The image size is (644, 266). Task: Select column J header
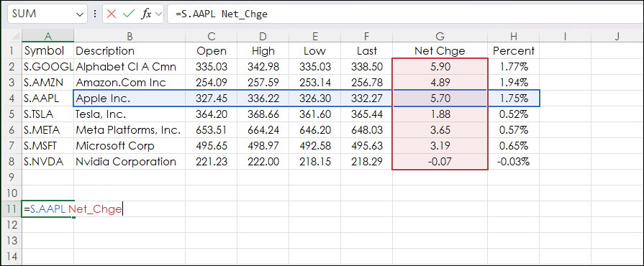point(617,36)
